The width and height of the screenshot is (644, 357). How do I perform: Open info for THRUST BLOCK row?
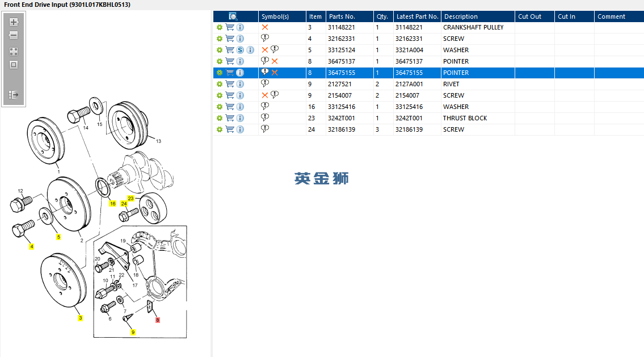click(x=240, y=118)
